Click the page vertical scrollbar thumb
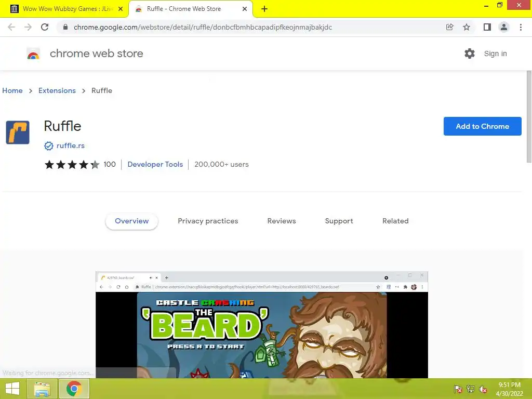This screenshot has width=532, height=399. click(x=529, y=117)
